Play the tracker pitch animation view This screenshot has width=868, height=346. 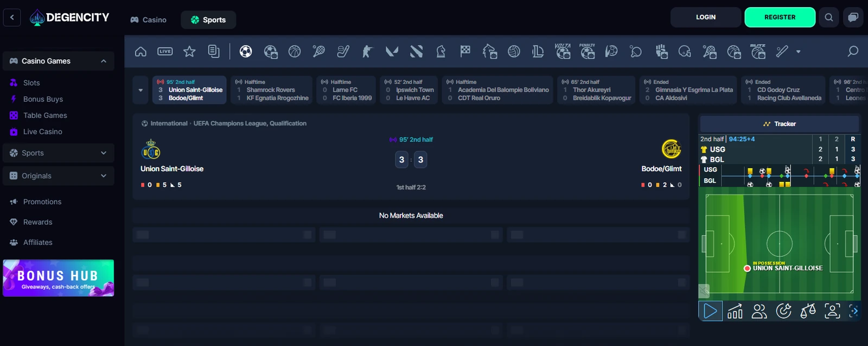(710, 311)
